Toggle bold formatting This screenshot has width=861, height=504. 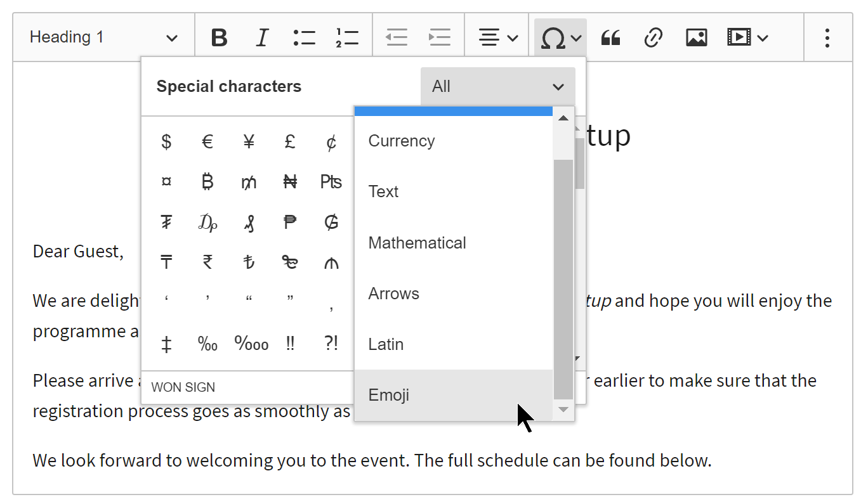pos(219,37)
